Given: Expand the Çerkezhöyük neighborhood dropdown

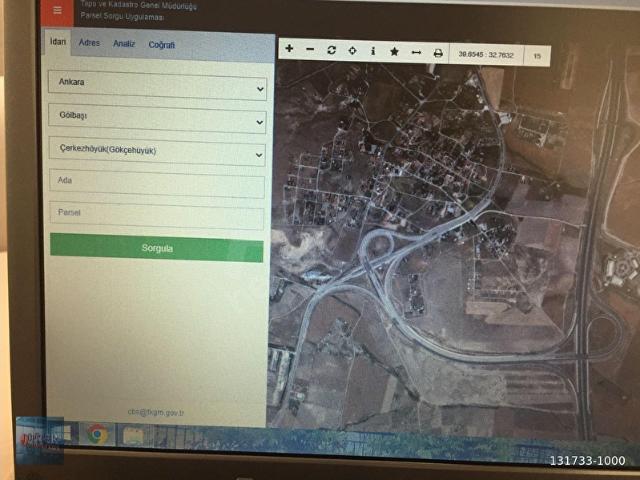Looking at the screenshot, I should pyautogui.click(x=157, y=151).
